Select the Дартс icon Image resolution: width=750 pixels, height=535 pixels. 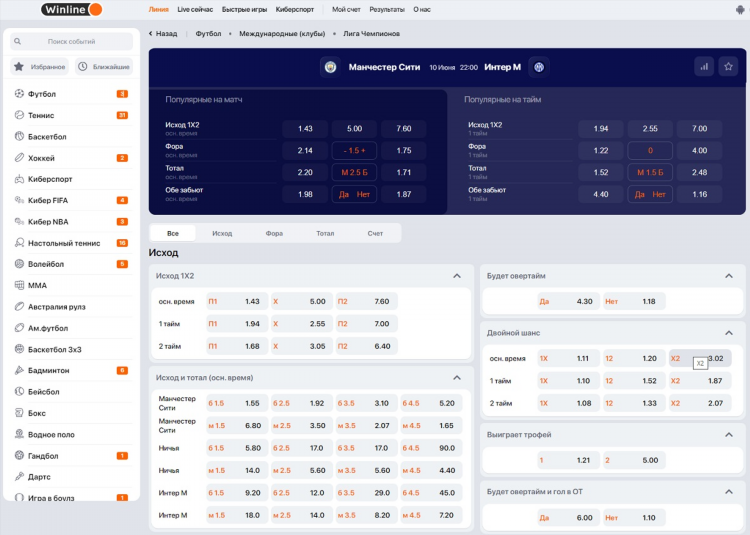[x=19, y=477]
